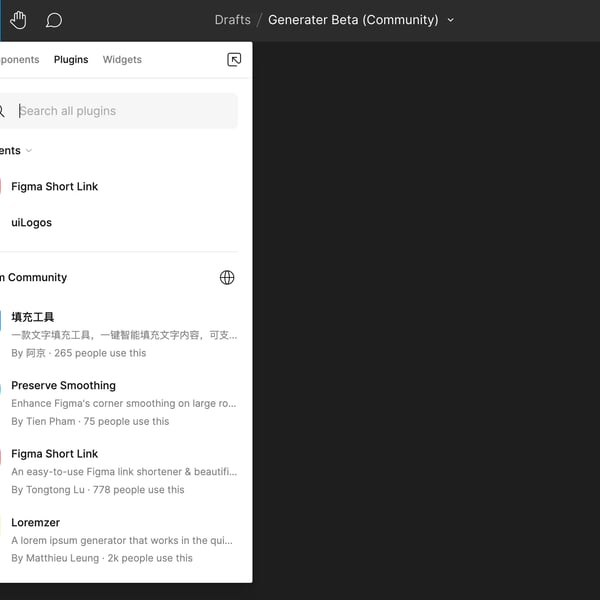The image size is (600, 600).
Task: Select the Hand tool
Action: tap(18, 20)
